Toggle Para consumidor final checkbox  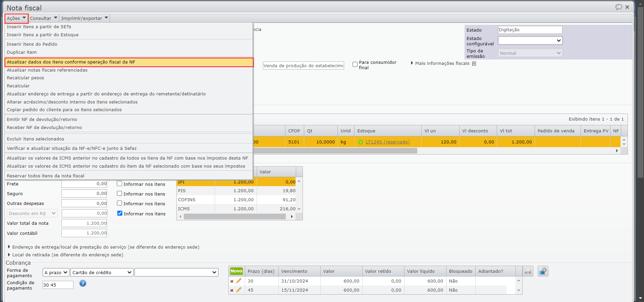355,64
